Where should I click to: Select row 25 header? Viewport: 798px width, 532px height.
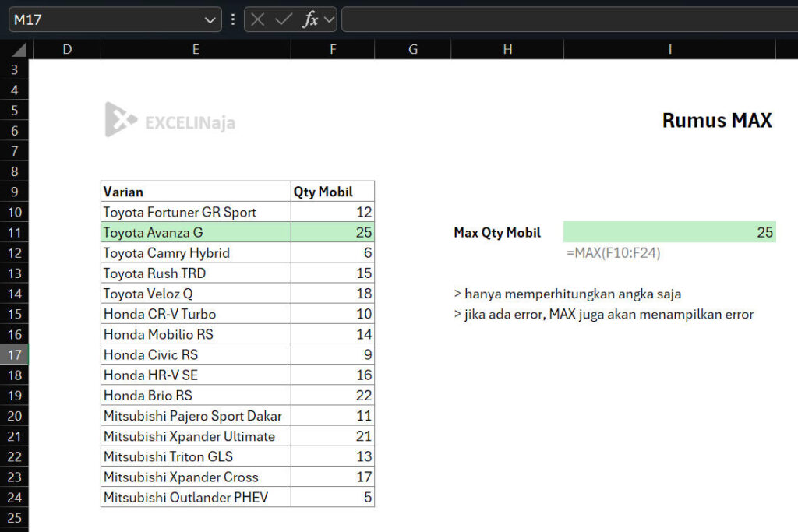[14, 518]
